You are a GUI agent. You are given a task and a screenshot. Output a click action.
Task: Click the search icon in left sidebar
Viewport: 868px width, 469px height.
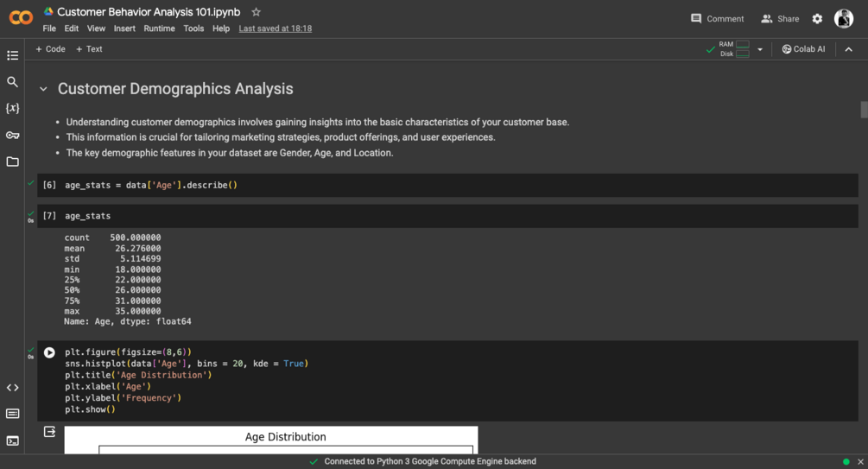12,82
